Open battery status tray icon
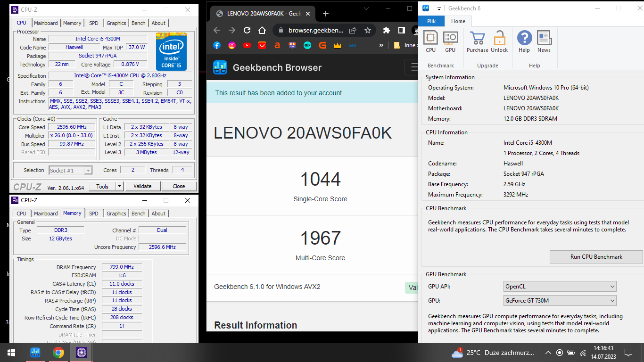The height and width of the screenshot is (362, 644). click(x=571, y=353)
